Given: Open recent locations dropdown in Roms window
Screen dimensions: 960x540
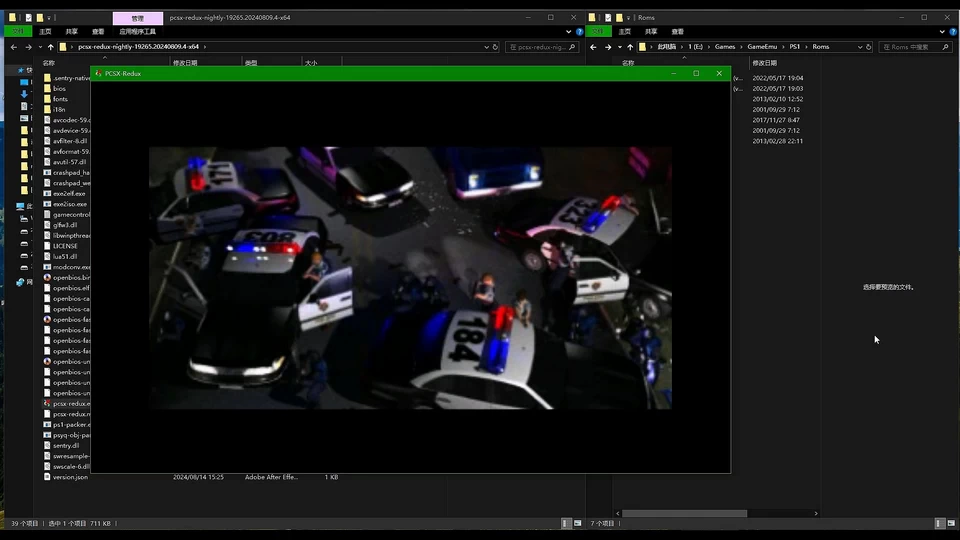Looking at the screenshot, I should [620, 47].
